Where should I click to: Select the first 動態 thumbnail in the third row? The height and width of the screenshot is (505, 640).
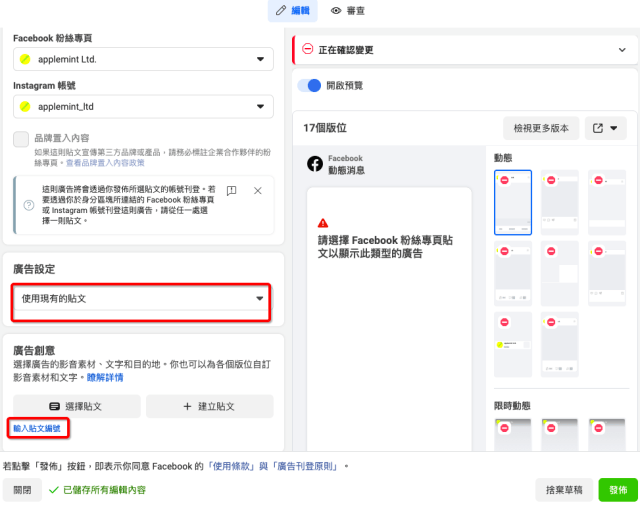513,345
